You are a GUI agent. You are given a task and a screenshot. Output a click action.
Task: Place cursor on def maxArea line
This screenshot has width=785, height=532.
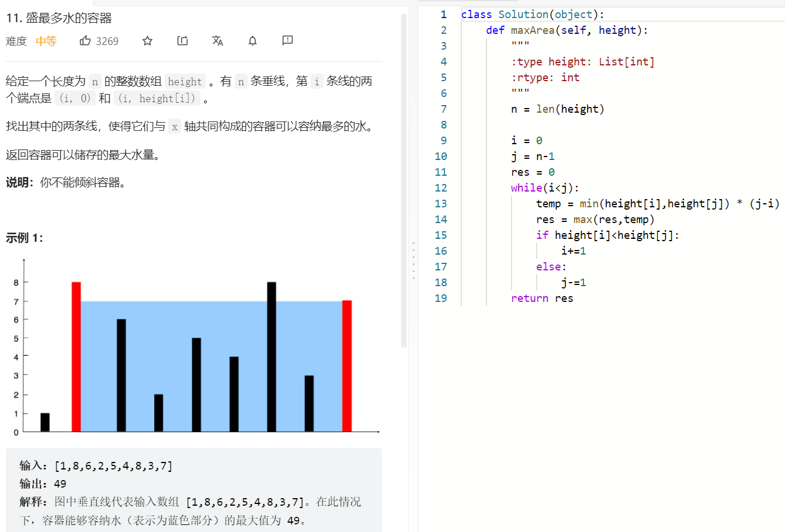(567, 30)
